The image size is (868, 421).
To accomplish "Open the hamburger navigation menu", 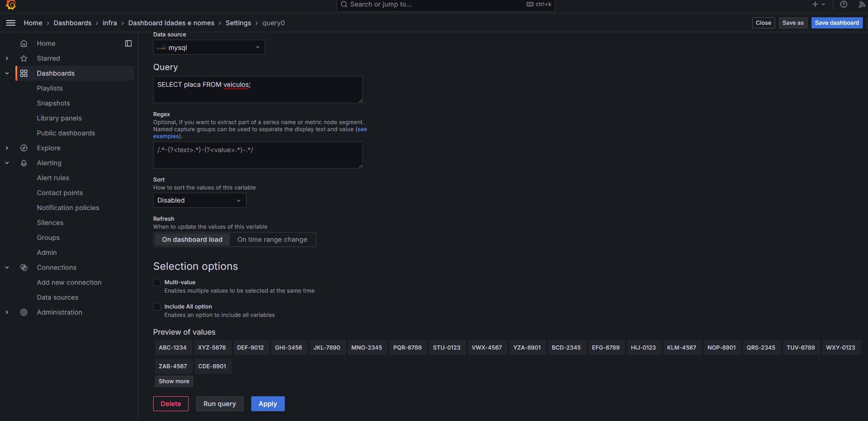I will [11, 23].
